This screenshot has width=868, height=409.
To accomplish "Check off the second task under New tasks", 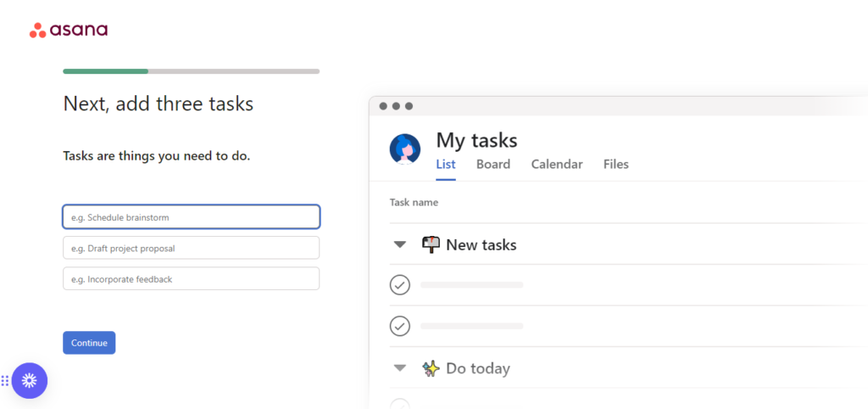I will tap(400, 326).
